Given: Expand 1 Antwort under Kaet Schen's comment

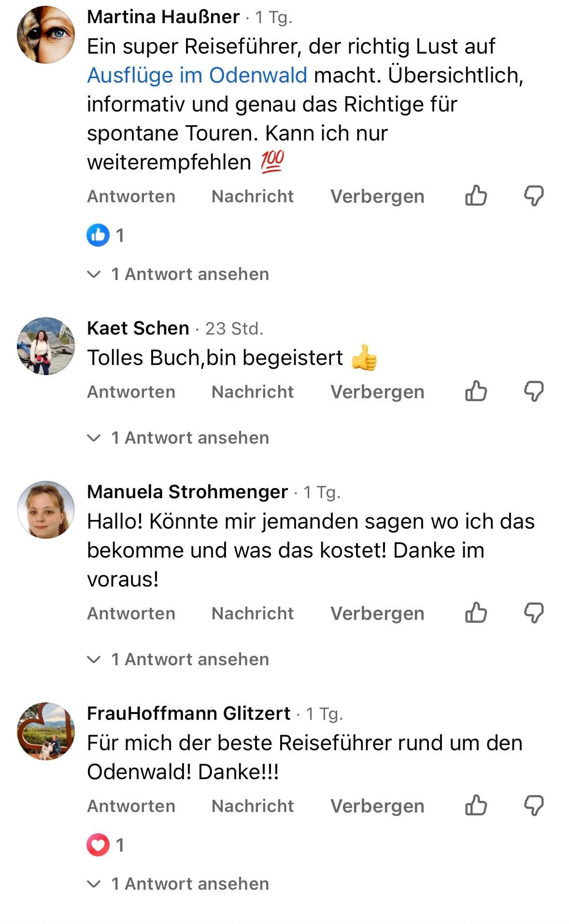Looking at the screenshot, I should [178, 438].
